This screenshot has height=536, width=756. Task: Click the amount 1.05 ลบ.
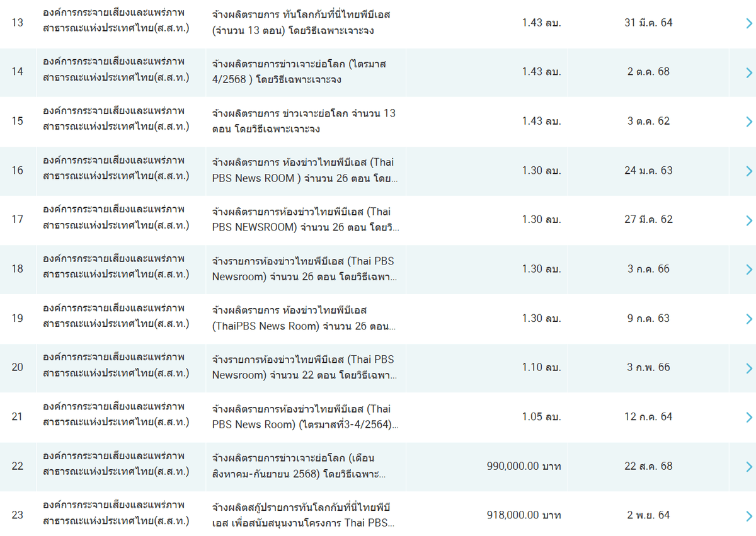point(541,416)
